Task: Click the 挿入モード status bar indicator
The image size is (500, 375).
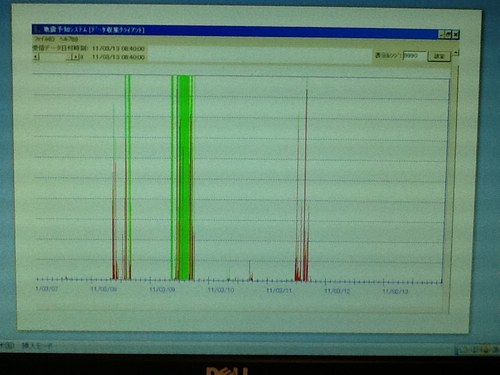Action: click(37, 346)
